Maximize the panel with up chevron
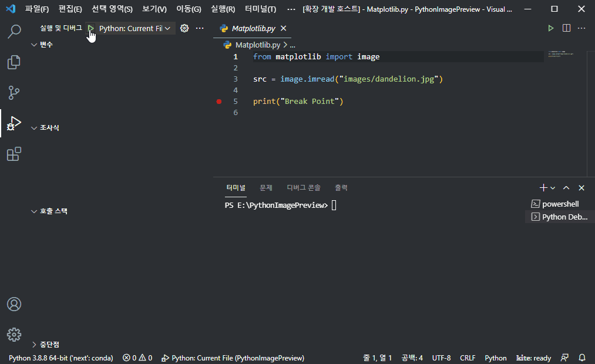The image size is (595, 364). tap(566, 188)
